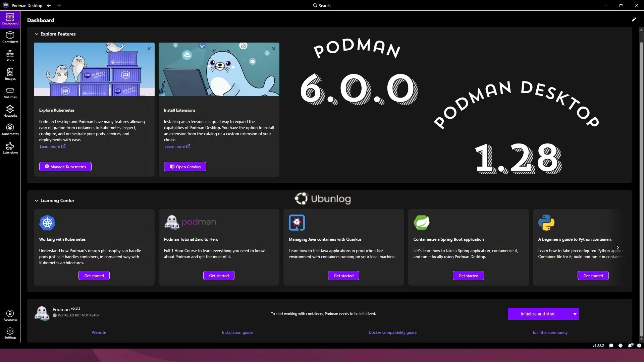Collapse the Explore Features section
Viewport: 644px width, 362px height.
[37, 34]
